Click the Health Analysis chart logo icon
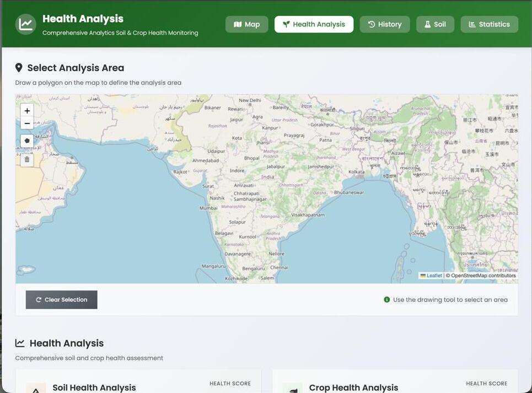The height and width of the screenshot is (393, 532). pos(26,24)
